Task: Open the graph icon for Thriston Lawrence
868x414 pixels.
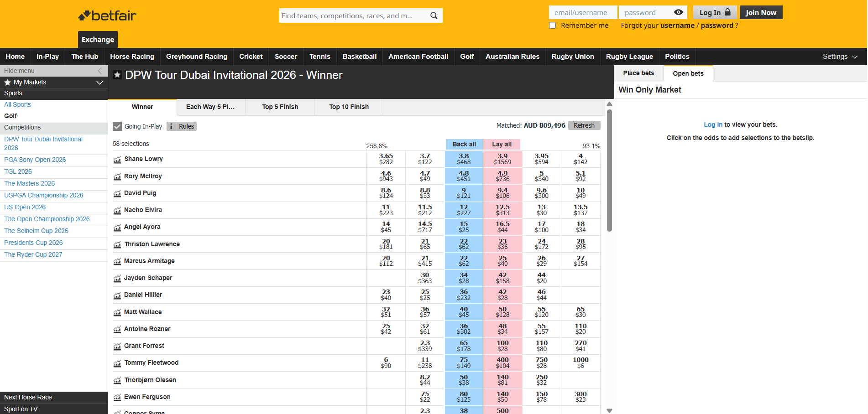Action: click(117, 244)
